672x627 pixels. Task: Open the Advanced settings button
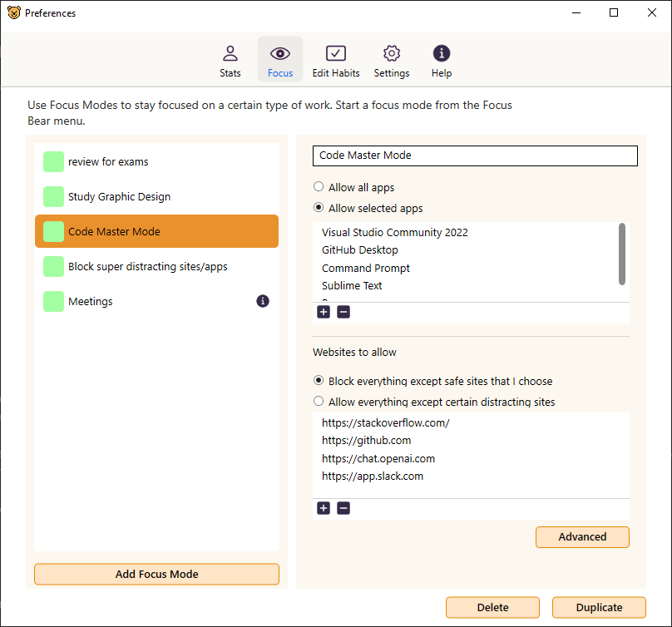point(582,537)
